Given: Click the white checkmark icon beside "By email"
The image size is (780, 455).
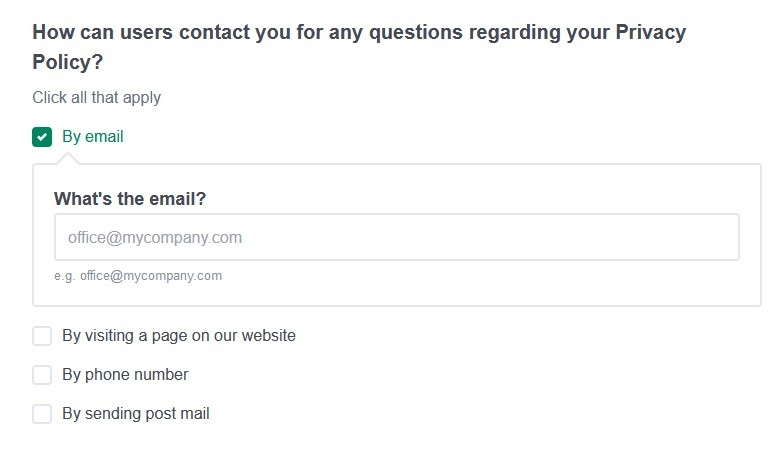Looking at the screenshot, I should click(x=42, y=137).
